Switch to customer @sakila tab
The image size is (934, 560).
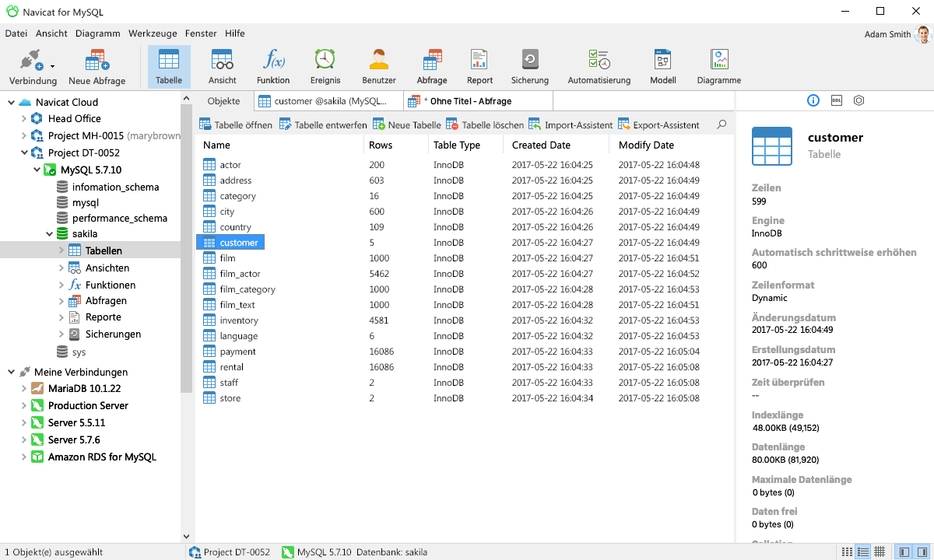328,101
